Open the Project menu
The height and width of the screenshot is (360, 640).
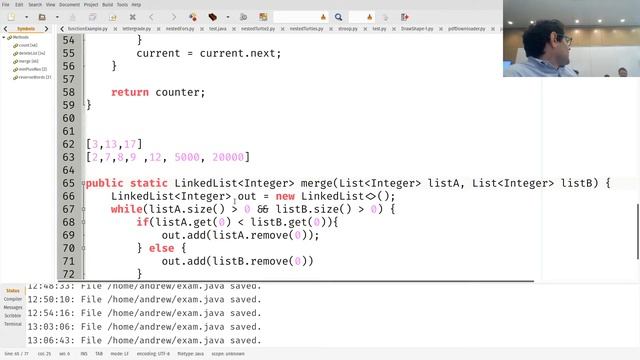91,4
